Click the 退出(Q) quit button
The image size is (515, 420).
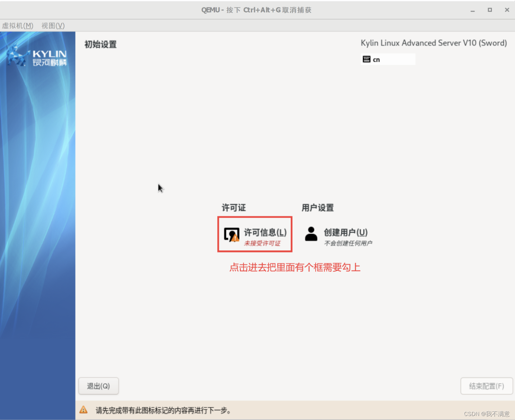[99, 386]
